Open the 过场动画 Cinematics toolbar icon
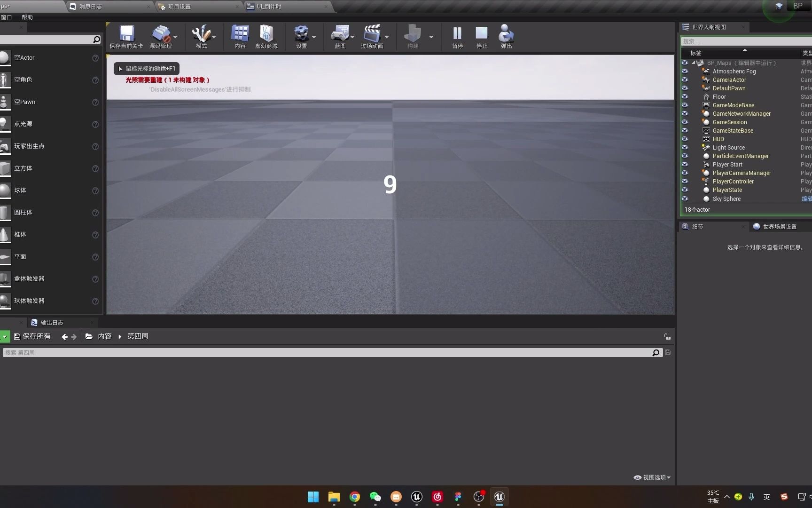 [372, 33]
